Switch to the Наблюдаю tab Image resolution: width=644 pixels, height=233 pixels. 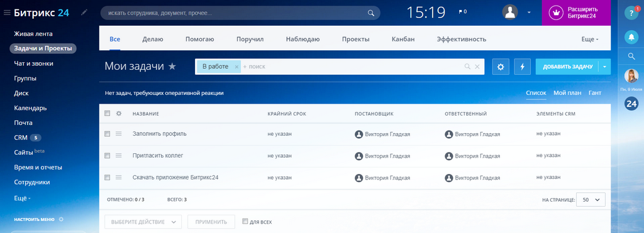[303, 40]
